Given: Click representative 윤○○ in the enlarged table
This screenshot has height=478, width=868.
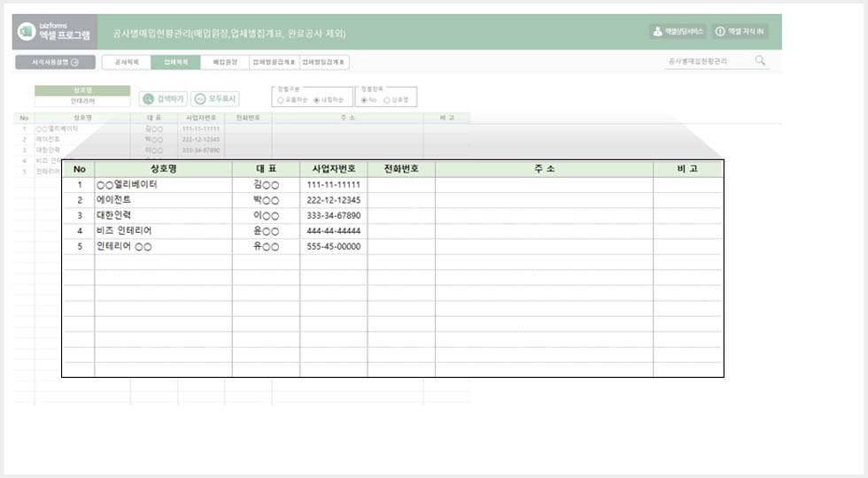Looking at the screenshot, I should tap(267, 231).
